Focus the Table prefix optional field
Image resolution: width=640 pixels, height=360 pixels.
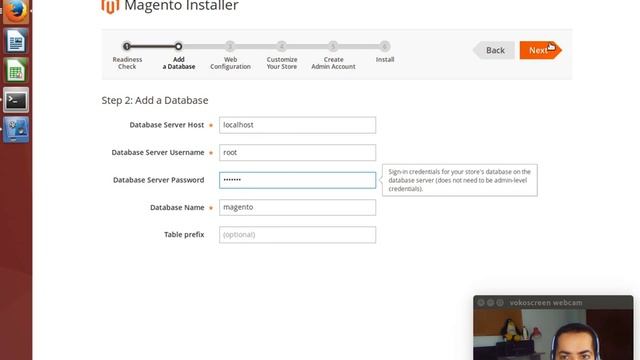[x=297, y=235]
